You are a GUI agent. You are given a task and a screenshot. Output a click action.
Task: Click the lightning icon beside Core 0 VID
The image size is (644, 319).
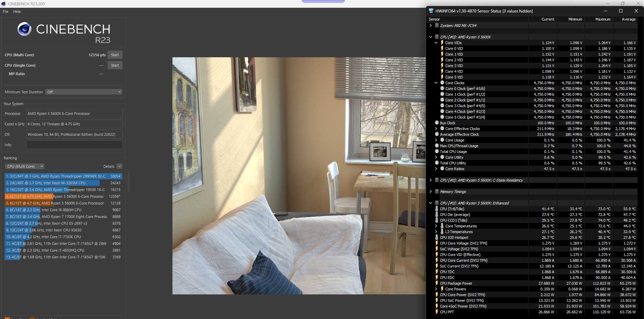click(x=442, y=49)
